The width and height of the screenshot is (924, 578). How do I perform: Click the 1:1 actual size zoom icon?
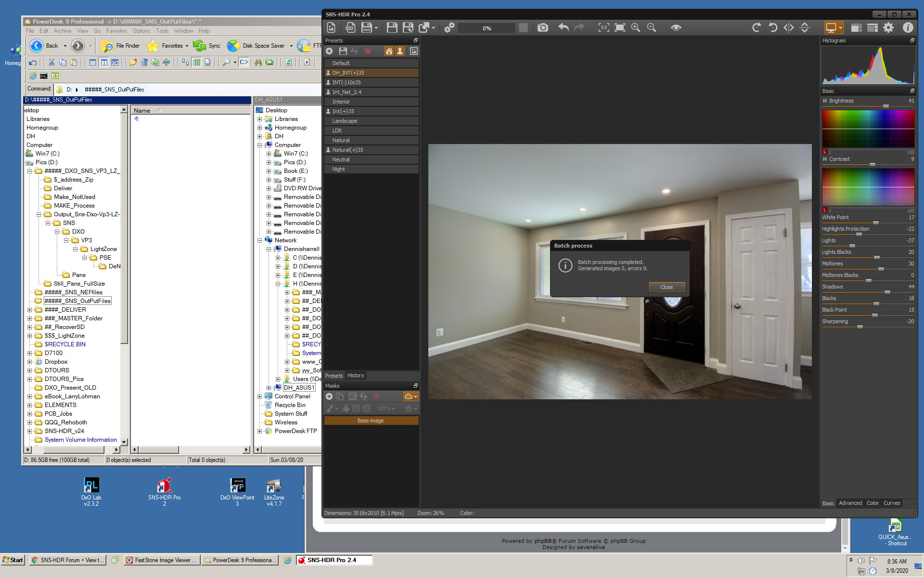pos(603,28)
